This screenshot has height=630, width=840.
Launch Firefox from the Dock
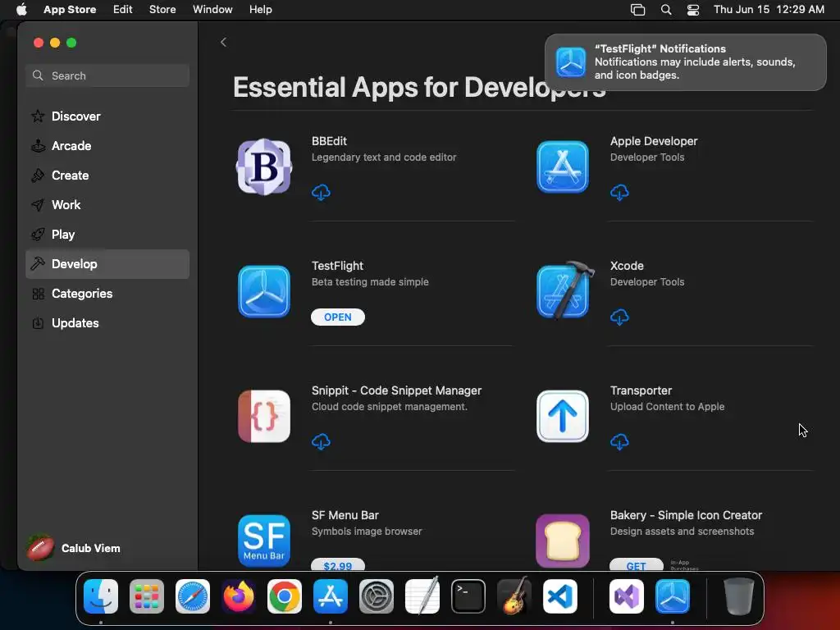(x=239, y=596)
